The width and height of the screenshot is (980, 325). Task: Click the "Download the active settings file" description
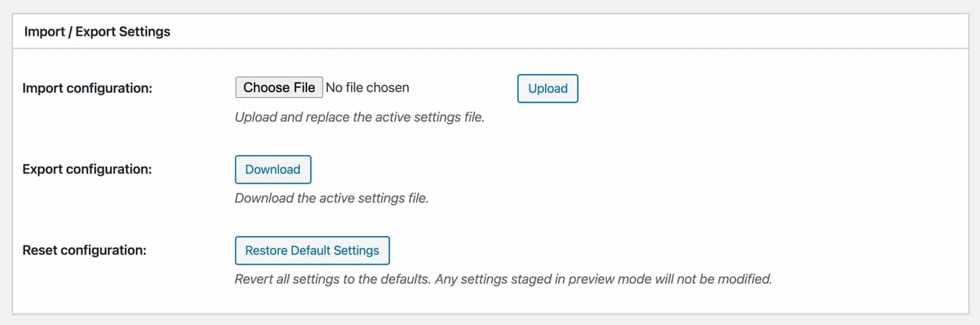(331, 198)
